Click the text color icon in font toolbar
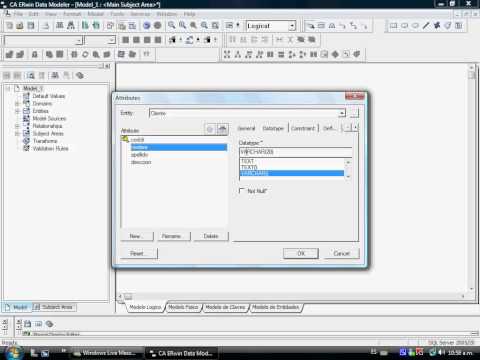Screen dimensions: 480x360 (172, 40)
